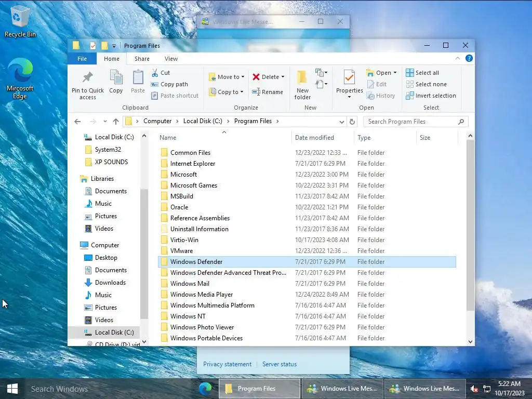This screenshot has width=532, height=399.
Task: Switch to the Home ribbon tab
Action: click(112, 59)
